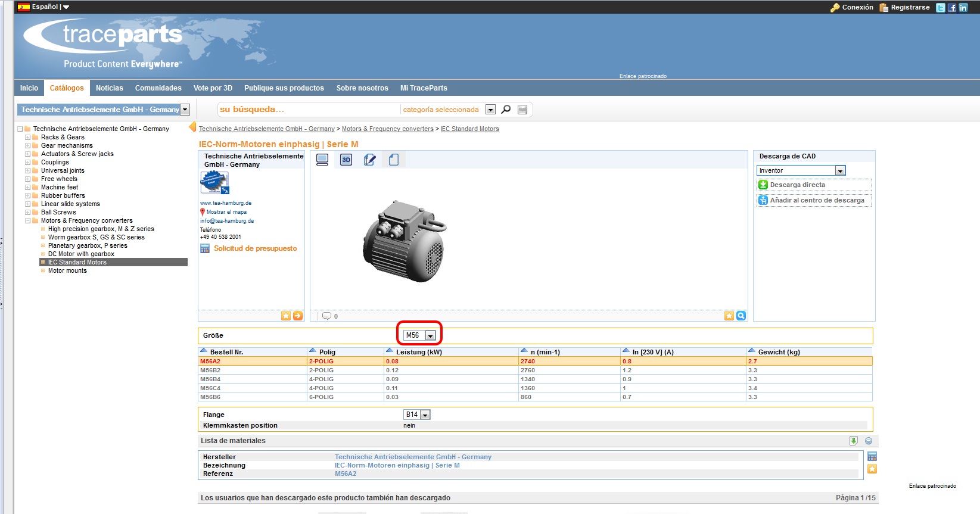Collapse the Lista de materiales section

click(x=869, y=441)
